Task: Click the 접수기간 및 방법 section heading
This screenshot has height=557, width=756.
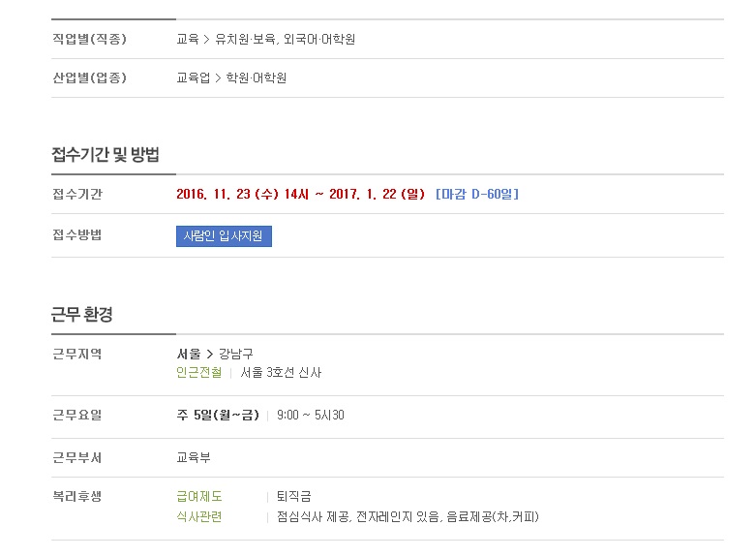Action: (106, 154)
